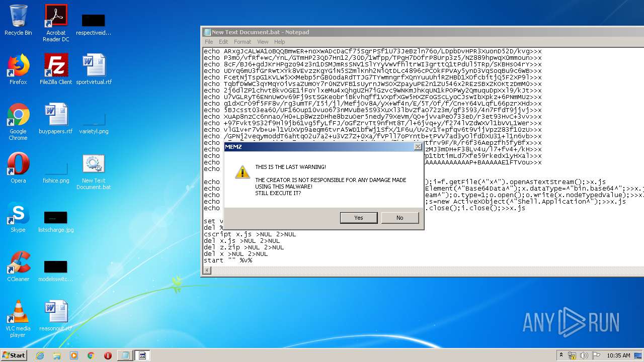Click the echo line starting P3mO/vfRf+wc

(x=373, y=58)
